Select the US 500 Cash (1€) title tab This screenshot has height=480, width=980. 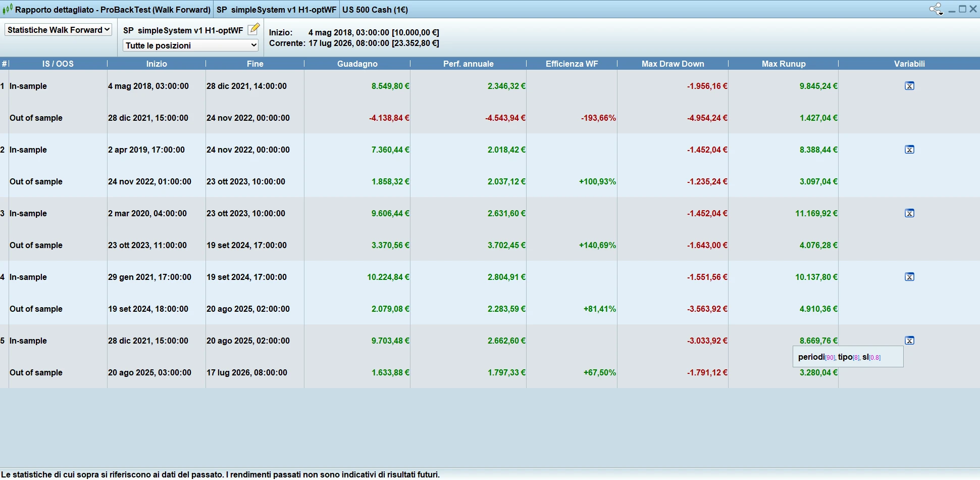[375, 10]
